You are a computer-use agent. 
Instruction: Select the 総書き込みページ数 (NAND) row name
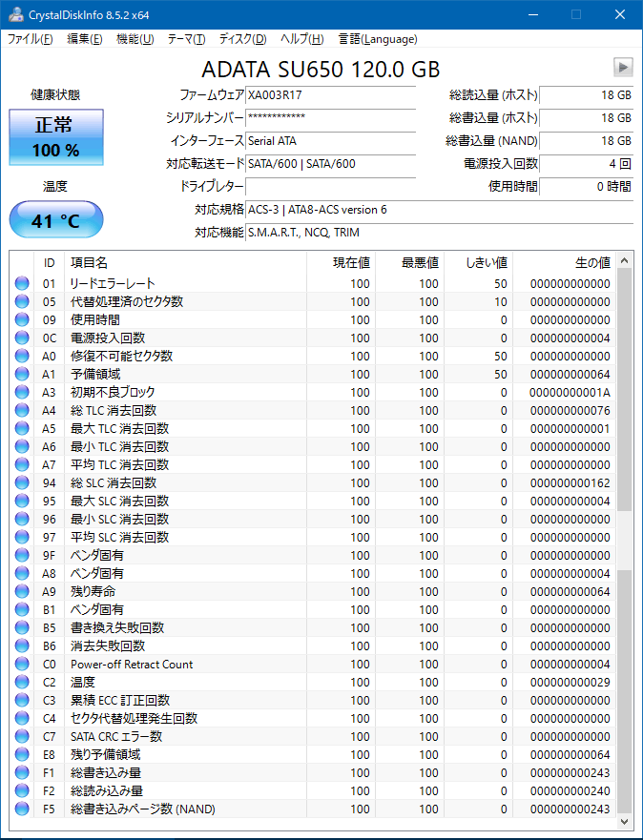point(142,809)
